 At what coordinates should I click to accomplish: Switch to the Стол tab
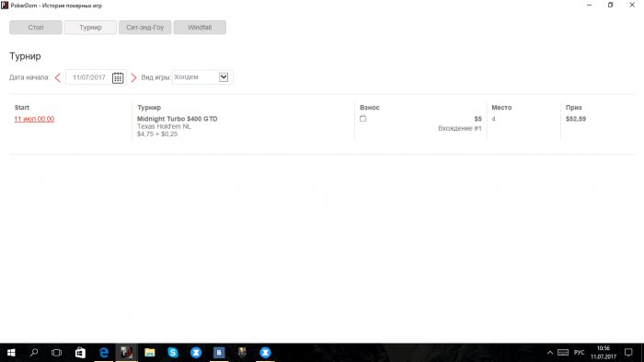coord(36,28)
